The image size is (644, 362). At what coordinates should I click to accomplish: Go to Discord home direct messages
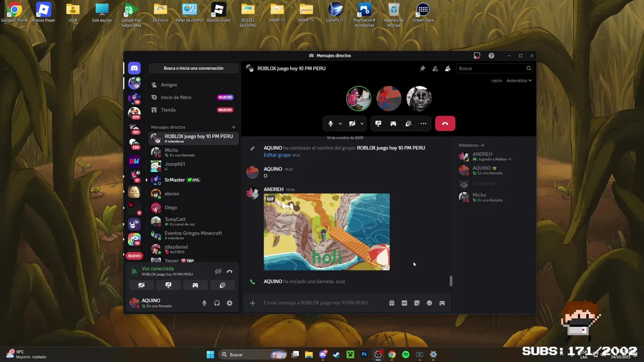(x=134, y=68)
